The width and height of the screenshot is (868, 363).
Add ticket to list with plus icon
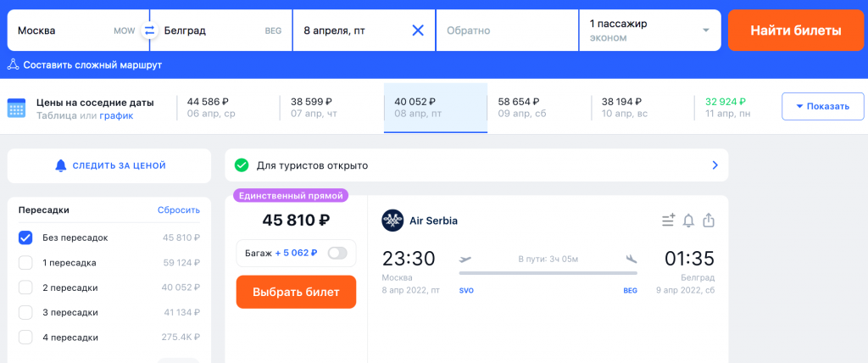[668, 221]
